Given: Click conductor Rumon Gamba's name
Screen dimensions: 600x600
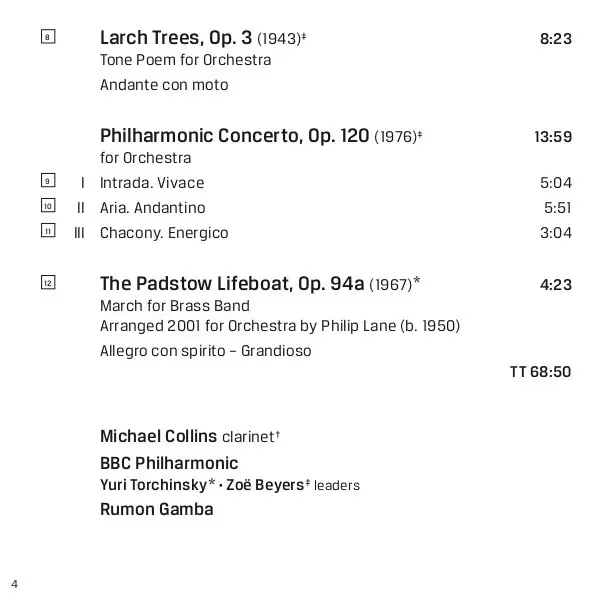Looking at the screenshot, I should pos(156,509).
